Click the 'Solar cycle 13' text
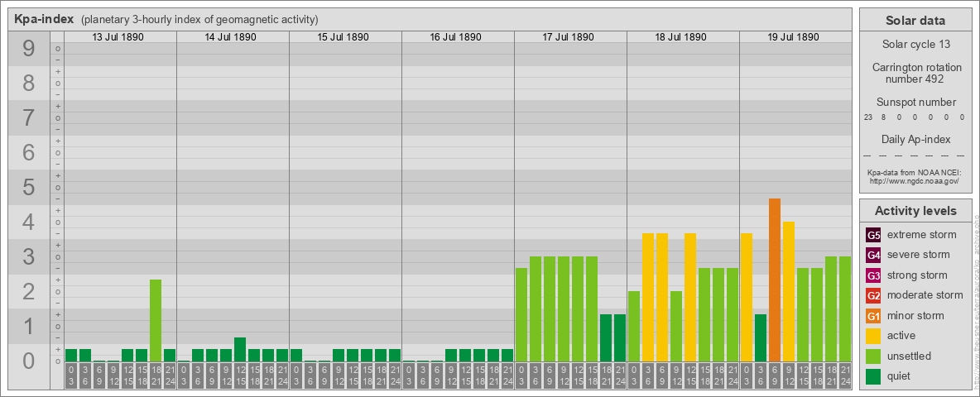This screenshot has width=980, height=397. click(915, 45)
